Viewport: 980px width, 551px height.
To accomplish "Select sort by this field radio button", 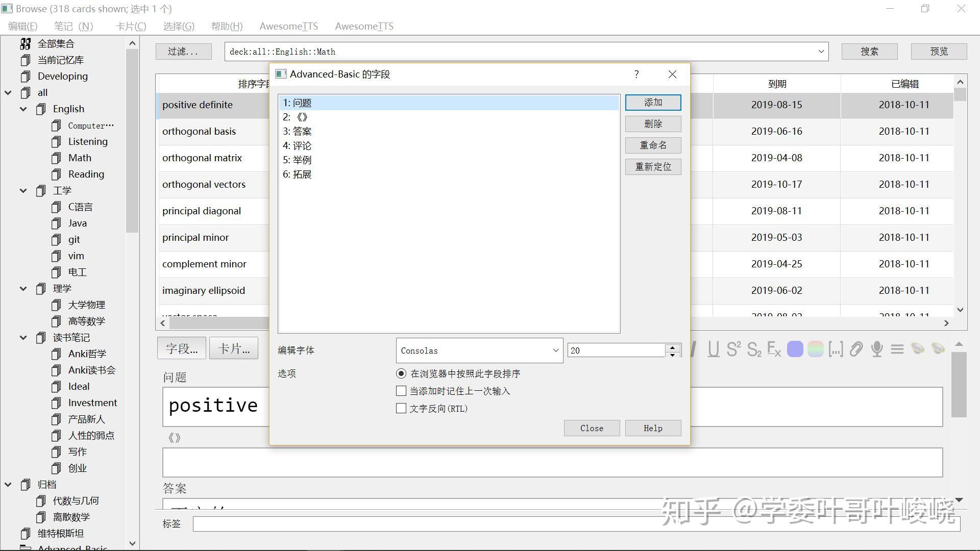I will (x=401, y=374).
